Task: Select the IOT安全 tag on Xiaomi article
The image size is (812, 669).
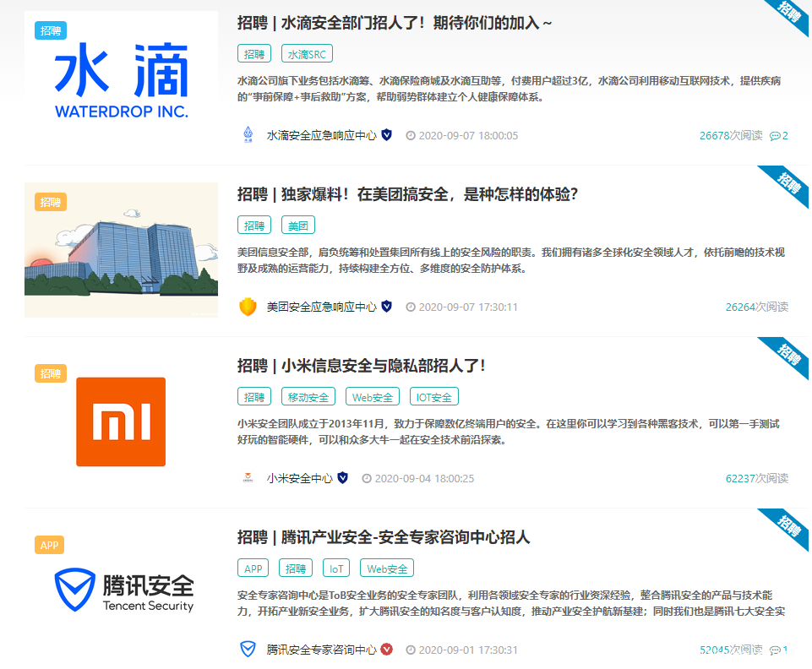Action: point(434,397)
